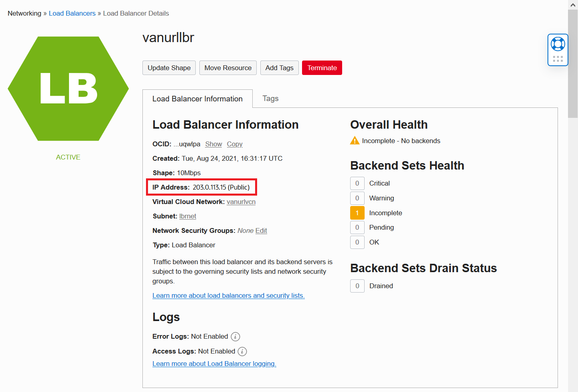This screenshot has width=578, height=392.
Task: Navigate to Load Balancers via breadcrumb
Action: [72, 13]
